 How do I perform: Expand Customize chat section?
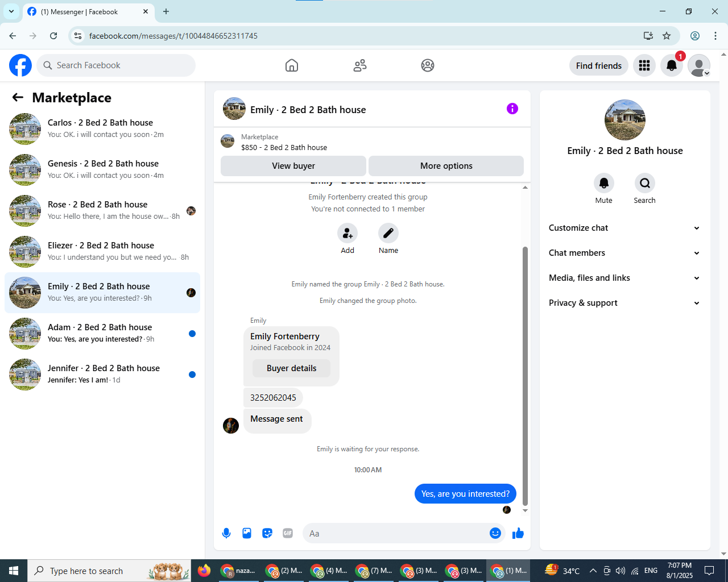tap(625, 228)
